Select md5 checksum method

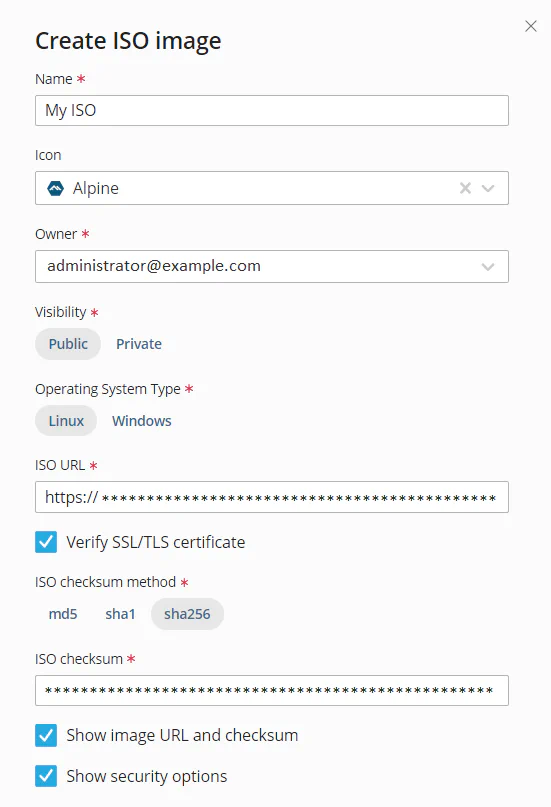click(x=63, y=614)
